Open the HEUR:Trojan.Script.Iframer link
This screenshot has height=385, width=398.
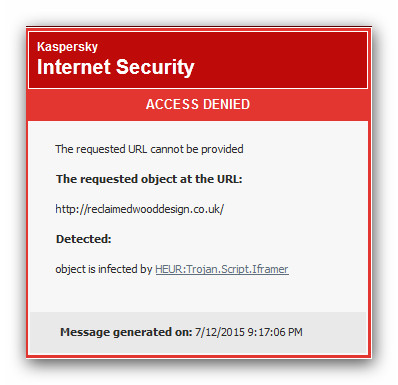pyautogui.click(x=222, y=269)
